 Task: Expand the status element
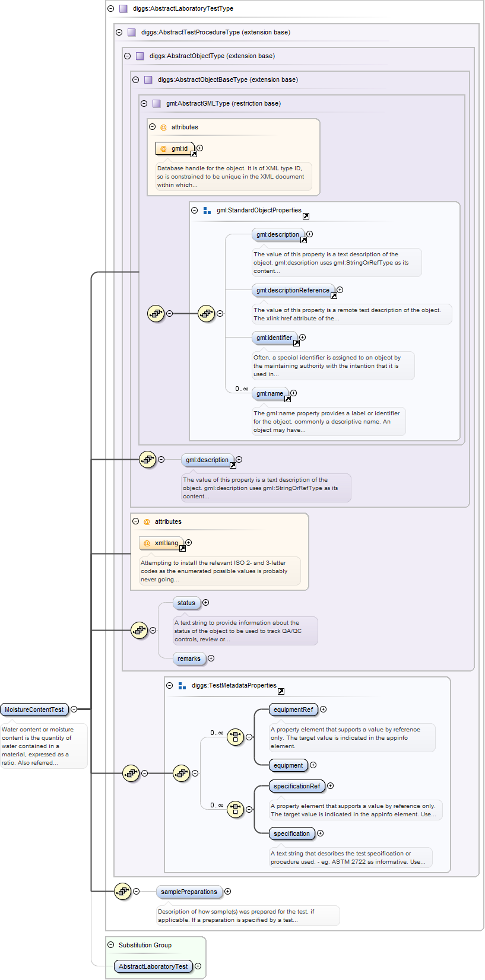(206, 603)
